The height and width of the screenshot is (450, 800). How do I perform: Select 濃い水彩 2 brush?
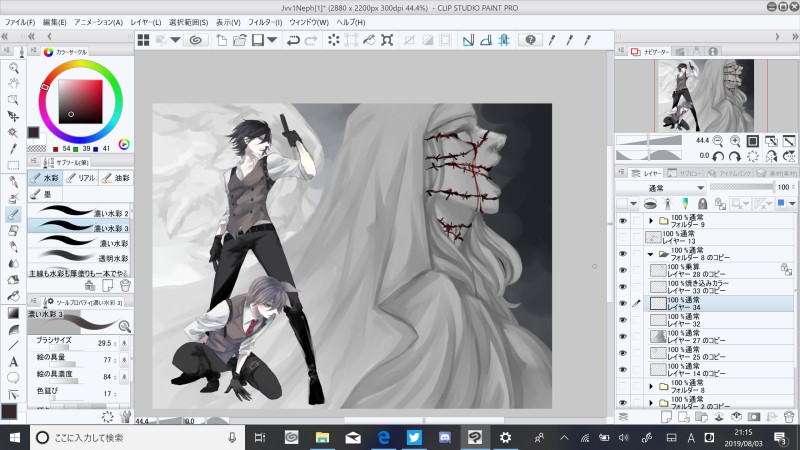coord(79,212)
